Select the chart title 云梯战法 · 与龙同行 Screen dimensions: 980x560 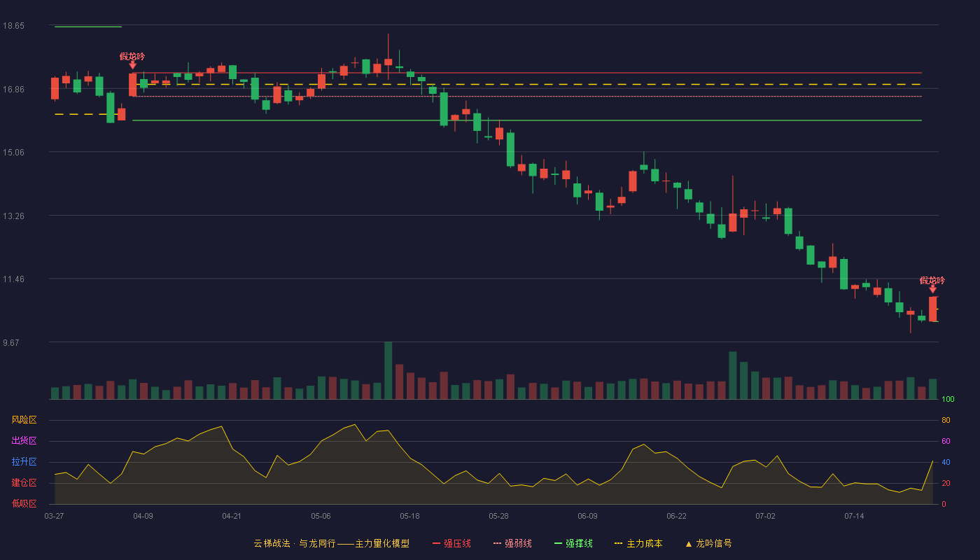(295, 543)
